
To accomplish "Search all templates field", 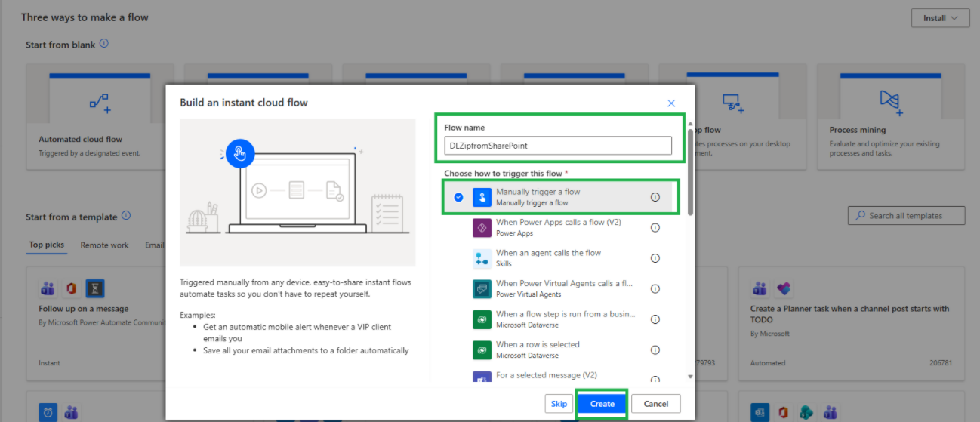I will point(906,216).
